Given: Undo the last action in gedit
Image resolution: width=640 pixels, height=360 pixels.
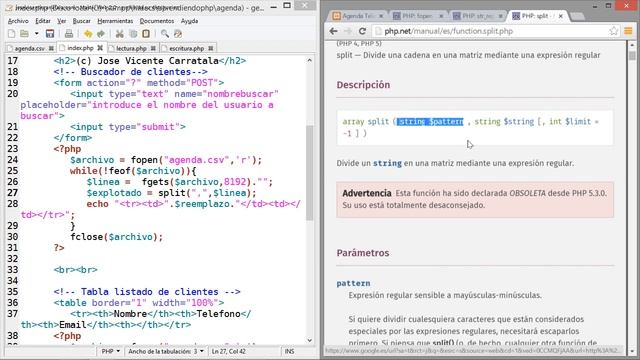Looking at the screenshot, I should click(x=88, y=34).
